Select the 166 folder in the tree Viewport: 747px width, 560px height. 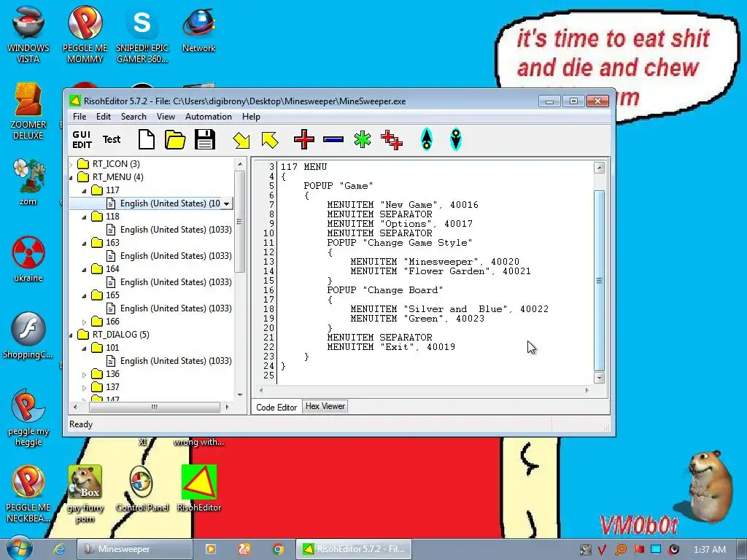click(x=112, y=322)
